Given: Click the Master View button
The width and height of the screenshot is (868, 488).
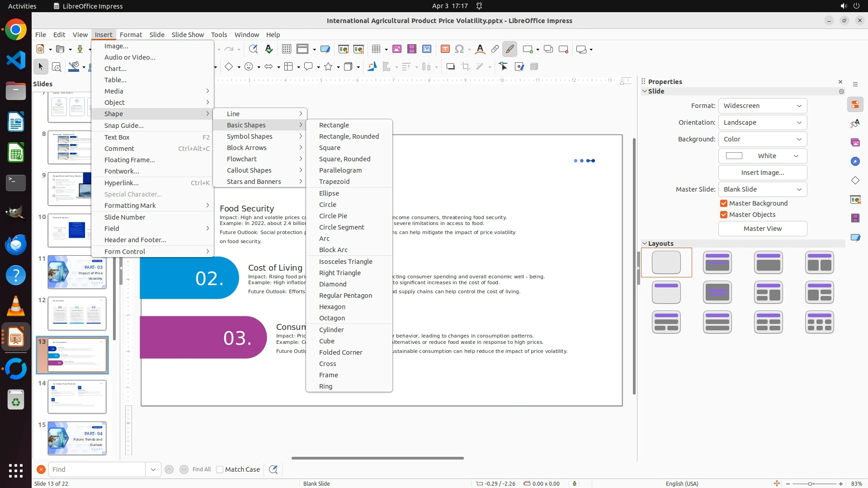Looking at the screenshot, I should (762, 229).
